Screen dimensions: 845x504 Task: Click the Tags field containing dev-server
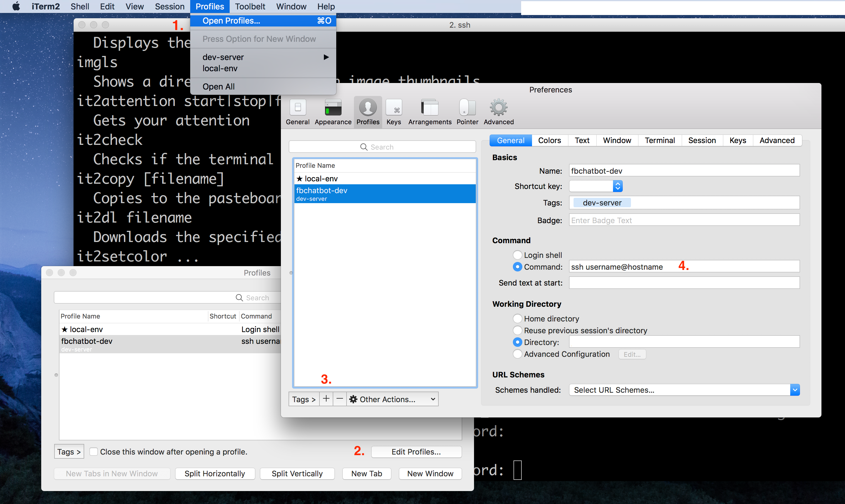pos(684,203)
